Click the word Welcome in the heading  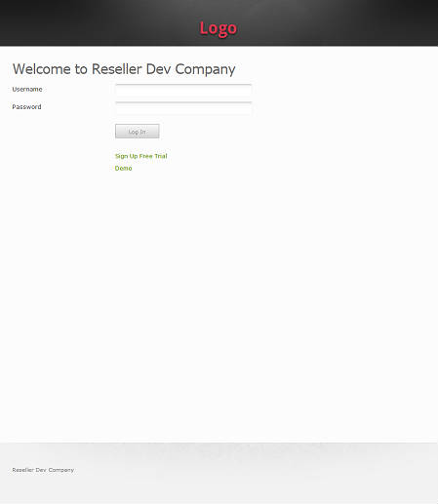coord(42,69)
